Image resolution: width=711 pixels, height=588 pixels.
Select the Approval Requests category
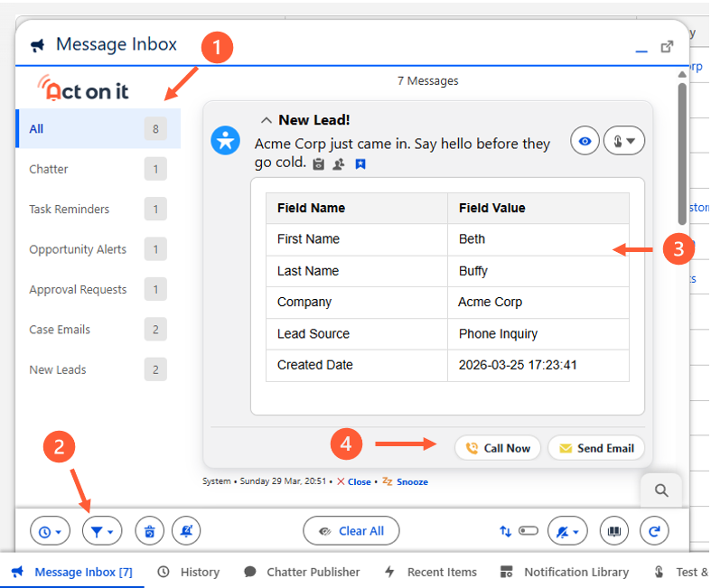(98, 289)
